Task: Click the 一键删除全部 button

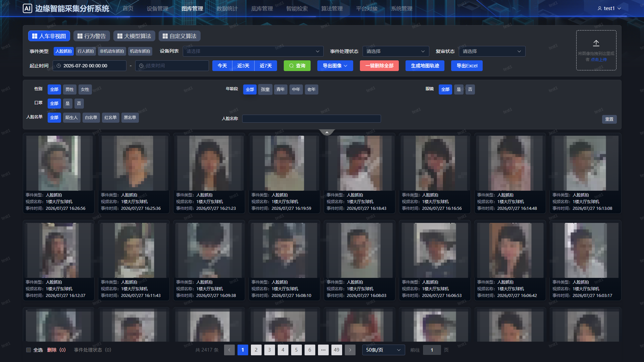Action: pos(379,66)
